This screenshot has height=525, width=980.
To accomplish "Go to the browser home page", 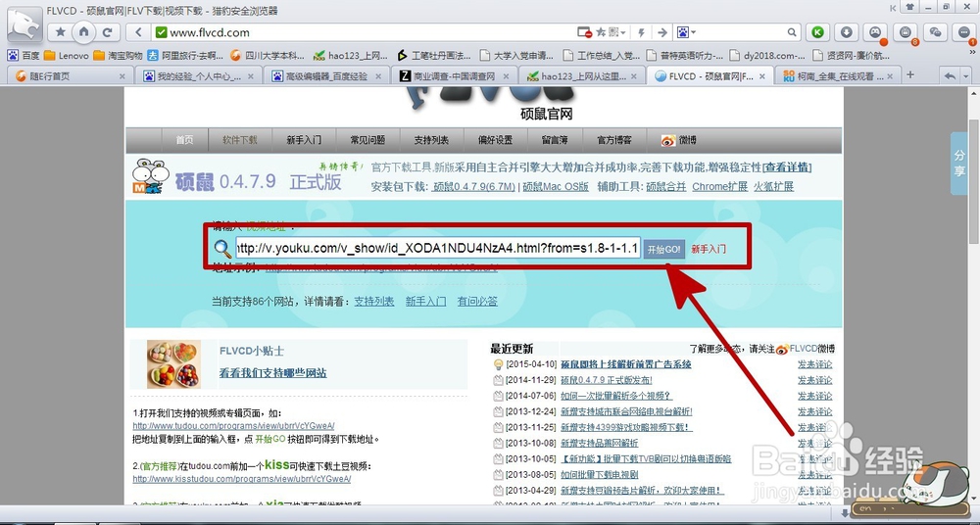I will (x=83, y=32).
